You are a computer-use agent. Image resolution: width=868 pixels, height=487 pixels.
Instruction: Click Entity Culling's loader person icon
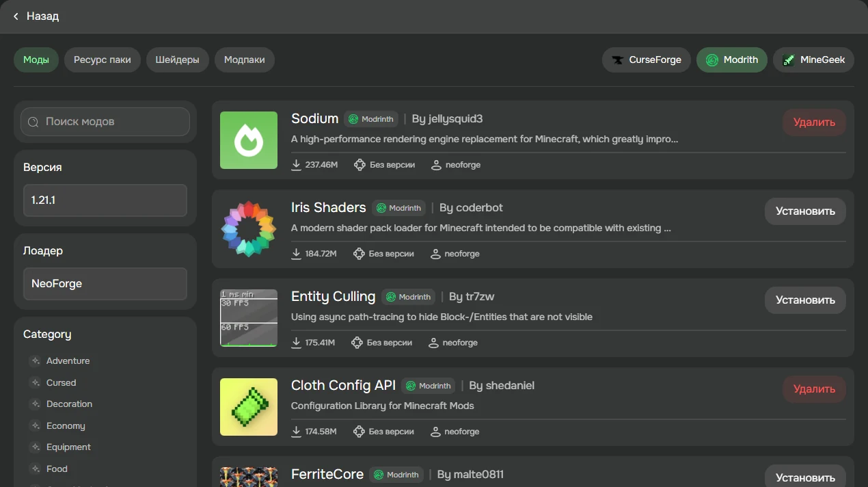(433, 343)
